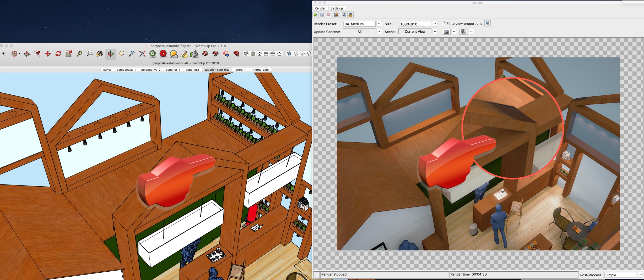Open the superior-1 scene tab
Image resolution: width=644 pixels, height=280 pixels.
[x=173, y=70]
